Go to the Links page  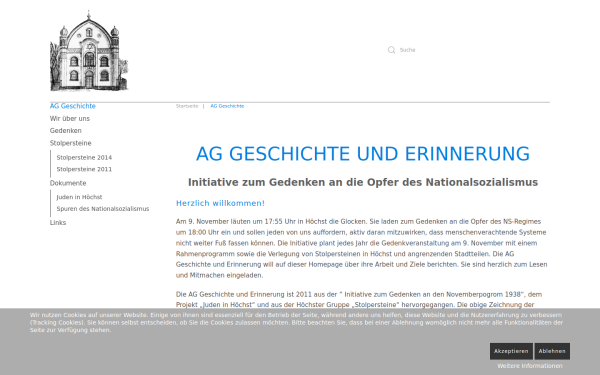tap(58, 223)
